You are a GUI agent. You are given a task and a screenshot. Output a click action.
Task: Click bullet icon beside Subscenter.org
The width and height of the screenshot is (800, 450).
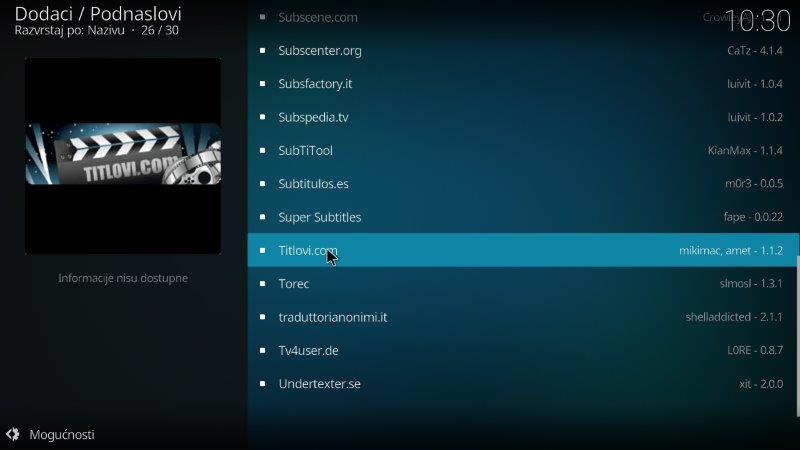(262, 51)
